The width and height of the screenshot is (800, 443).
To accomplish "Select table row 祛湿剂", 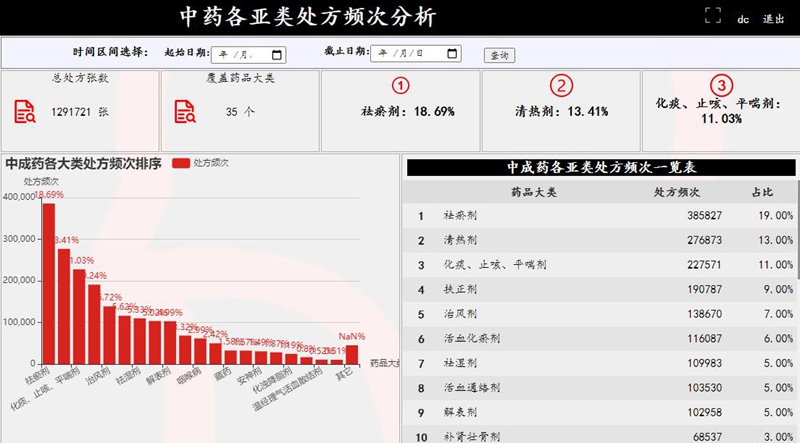I will click(x=599, y=363).
